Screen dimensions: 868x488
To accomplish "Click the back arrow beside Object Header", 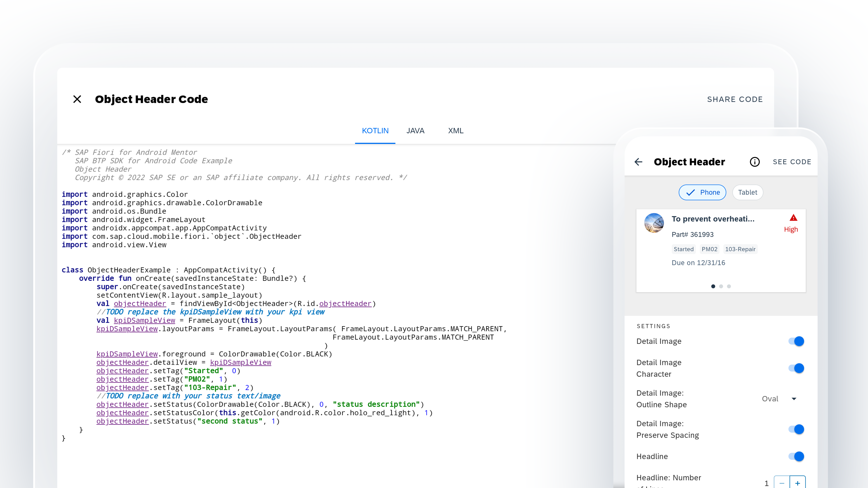I will pos(638,162).
